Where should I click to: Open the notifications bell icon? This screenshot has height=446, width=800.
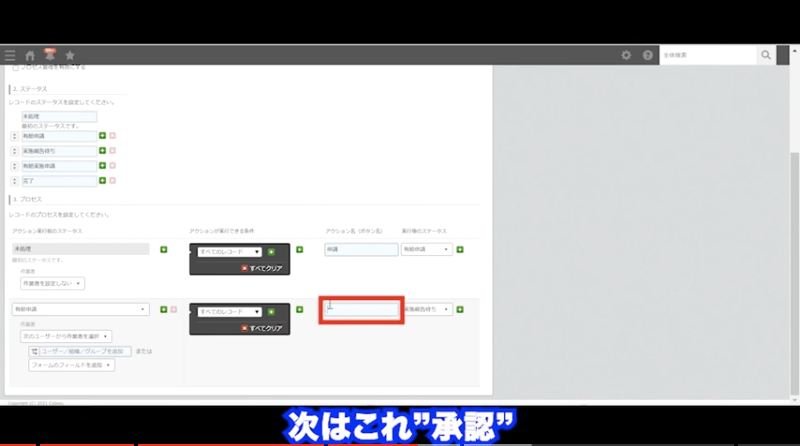point(49,55)
